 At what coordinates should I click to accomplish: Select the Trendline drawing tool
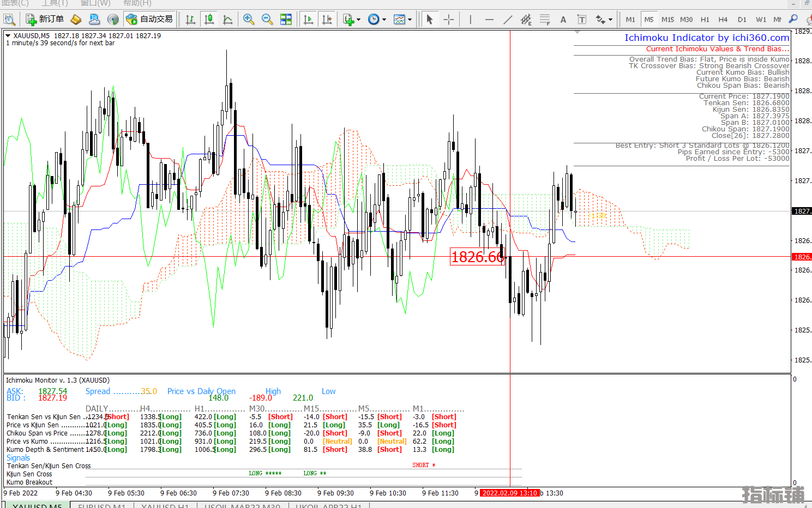pos(507,20)
